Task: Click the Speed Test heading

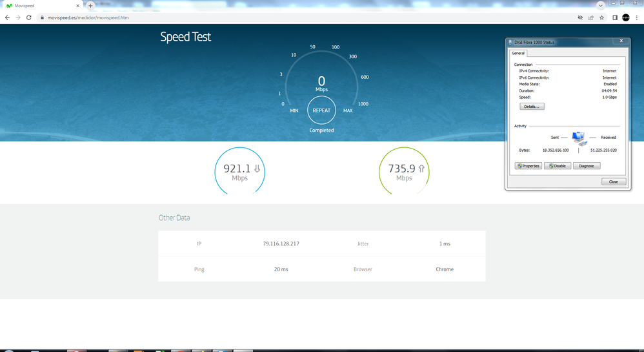Action: 185,37
